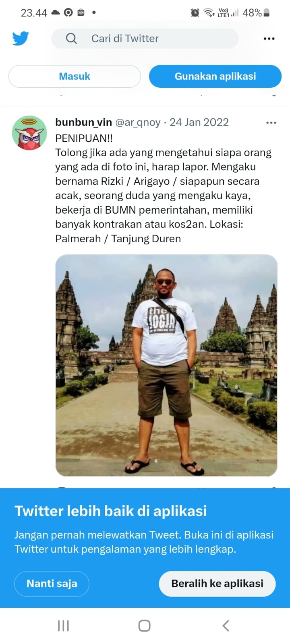This screenshot has width=290, height=644.
Task: Open the @ar_qnoy handle link
Action: click(138, 122)
